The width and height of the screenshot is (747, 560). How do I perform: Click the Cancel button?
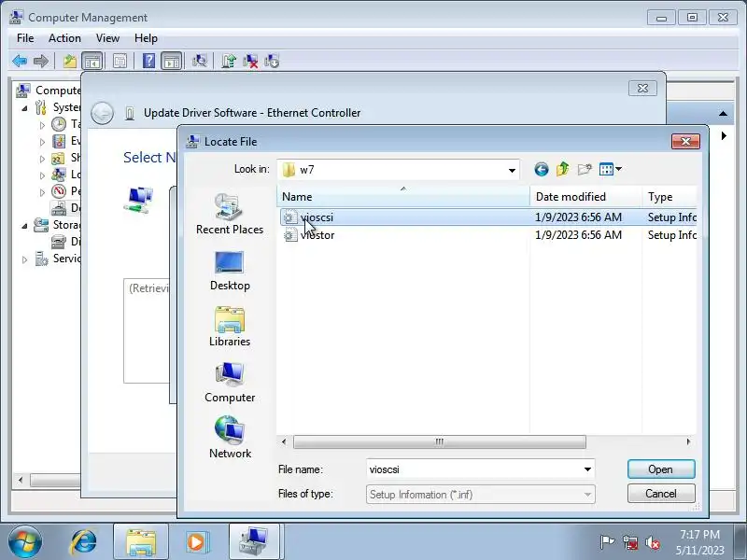pos(661,494)
